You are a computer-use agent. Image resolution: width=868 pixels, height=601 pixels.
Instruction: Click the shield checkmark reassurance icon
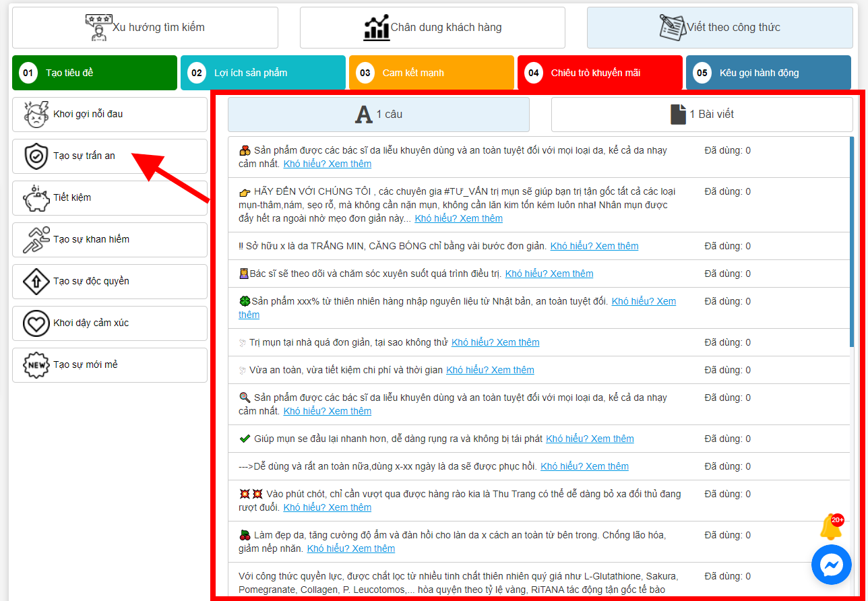(x=36, y=156)
